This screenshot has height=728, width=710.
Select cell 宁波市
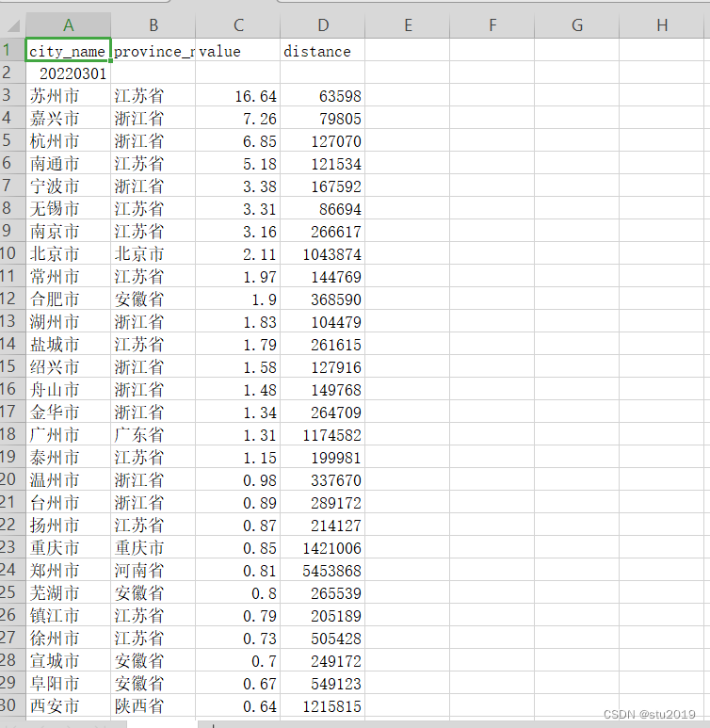[68, 186]
